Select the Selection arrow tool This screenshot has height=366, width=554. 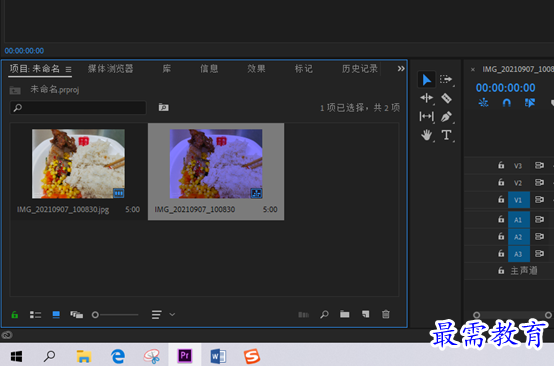pos(426,79)
